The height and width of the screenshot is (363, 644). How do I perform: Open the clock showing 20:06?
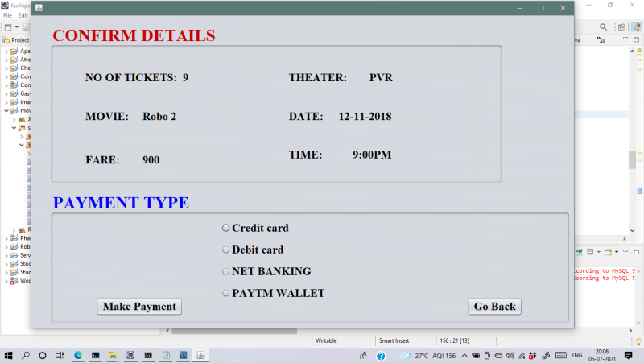click(x=601, y=356)
